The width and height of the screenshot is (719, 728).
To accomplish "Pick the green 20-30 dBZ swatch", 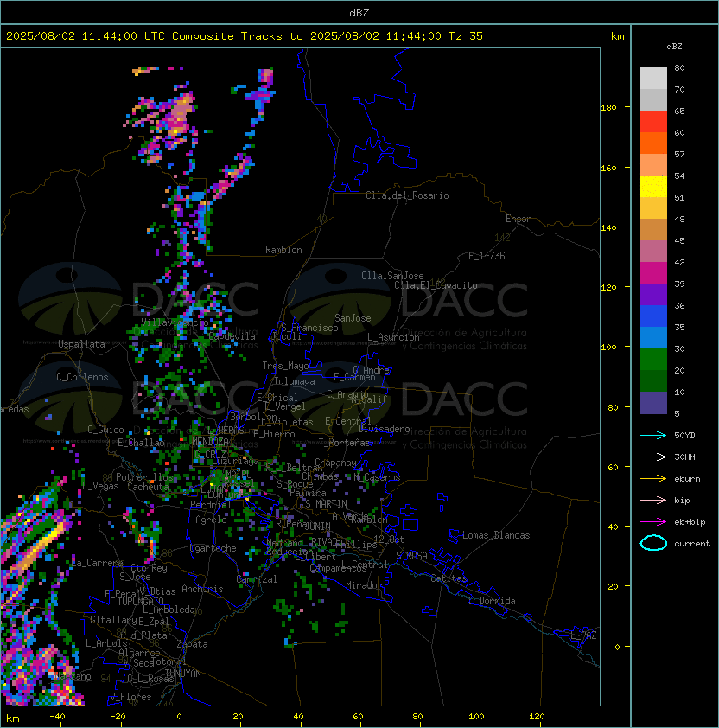I will pos(653,360).
